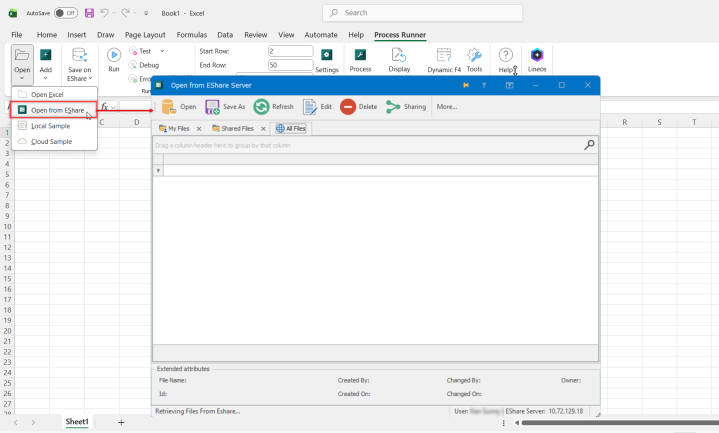Click the pin icon in the dialog title bar
This screenshot has height=433, width=719.
coord(465,85)
